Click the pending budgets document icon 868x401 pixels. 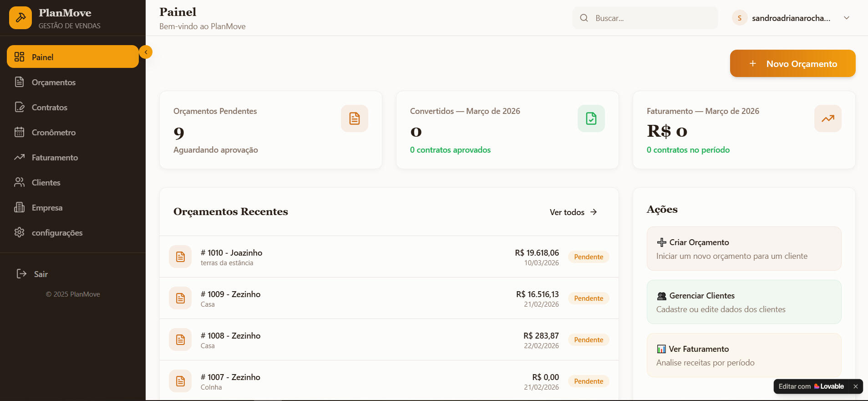354,118
